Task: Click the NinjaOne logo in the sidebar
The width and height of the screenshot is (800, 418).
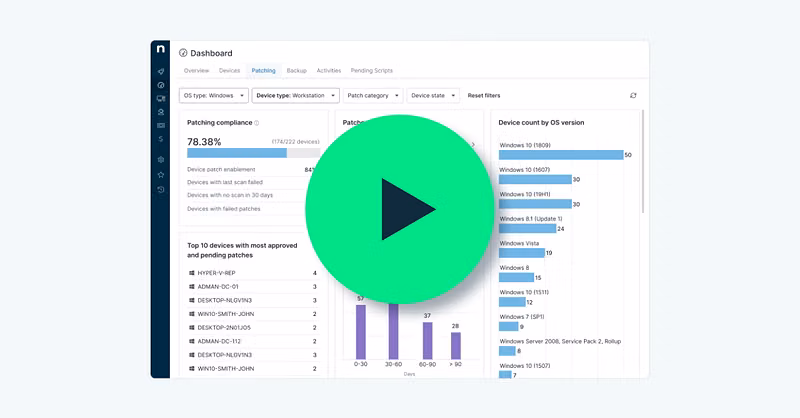Action: (x=161, y=50)
